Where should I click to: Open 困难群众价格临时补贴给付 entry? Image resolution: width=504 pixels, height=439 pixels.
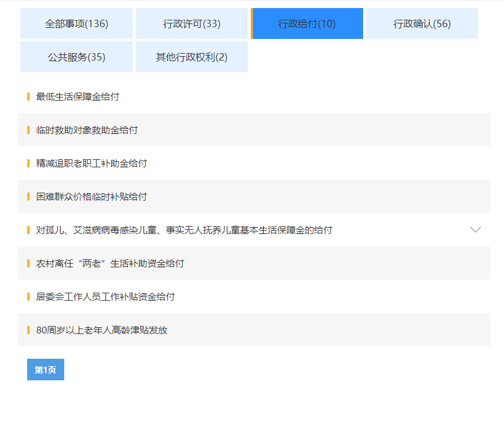[x=91, y=197]
